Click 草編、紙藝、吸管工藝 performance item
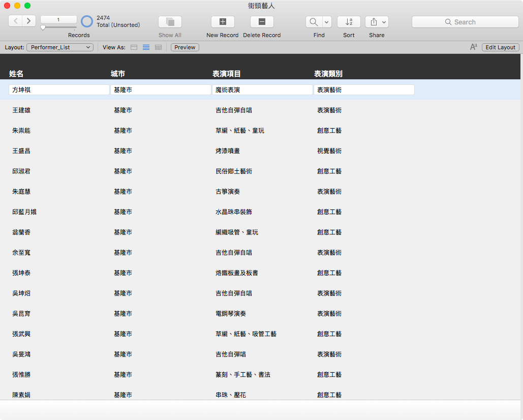 [x=246, y=334]
